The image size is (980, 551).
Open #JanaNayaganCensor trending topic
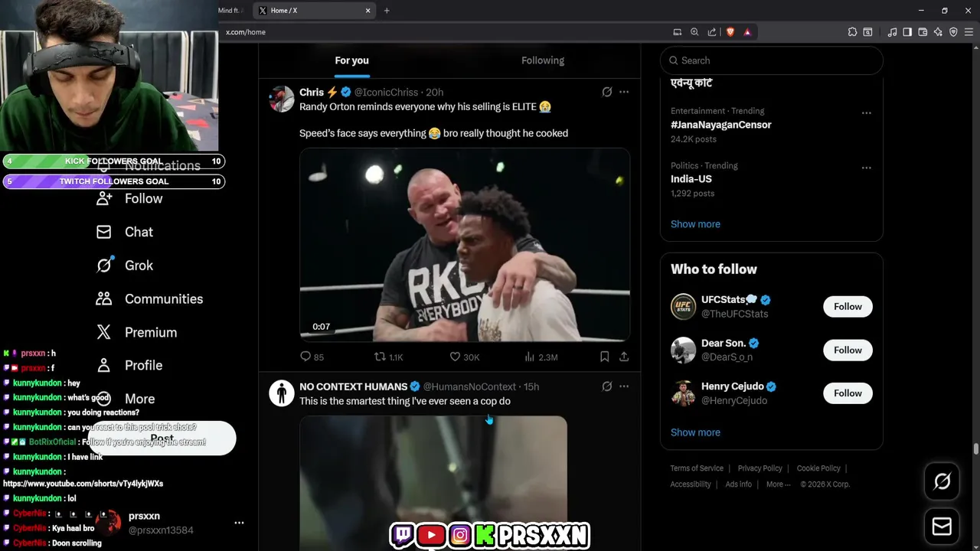pos(720,125)
